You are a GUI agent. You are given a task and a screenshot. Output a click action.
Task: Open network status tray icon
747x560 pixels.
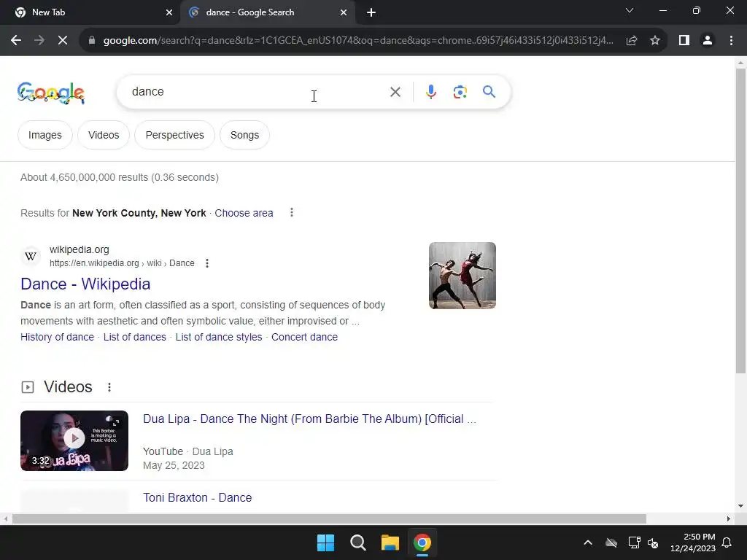point(634,542)
